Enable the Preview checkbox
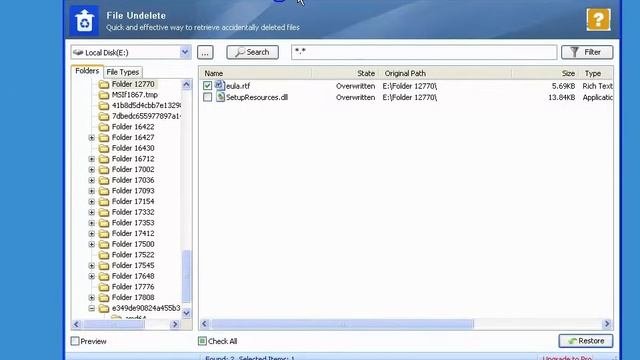 pos(75,341)
